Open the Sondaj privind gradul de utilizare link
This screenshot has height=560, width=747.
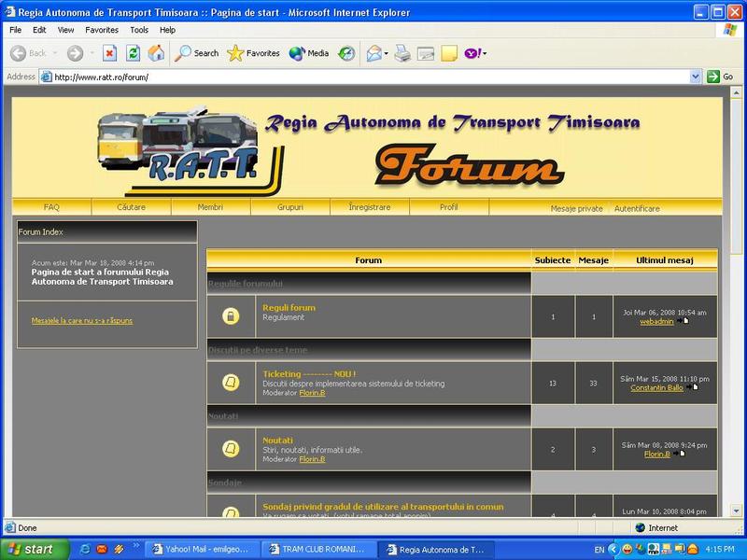(x=383, y=507)
